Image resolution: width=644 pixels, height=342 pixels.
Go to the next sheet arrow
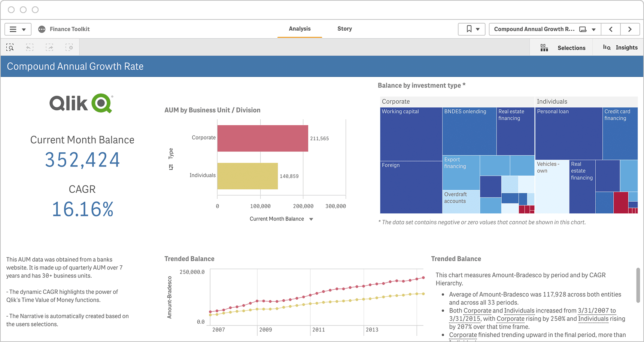pyautogui.click(x=630, y=29)
